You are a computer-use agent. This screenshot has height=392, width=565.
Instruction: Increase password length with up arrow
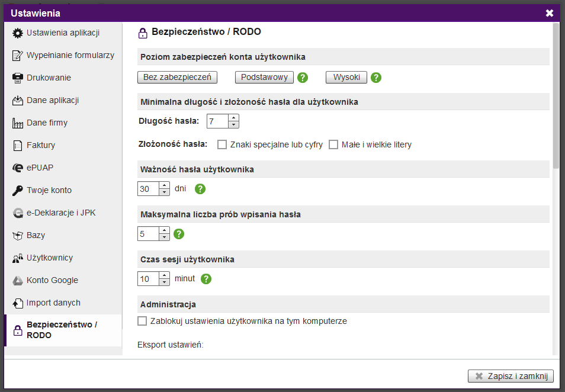pos(234,118)
